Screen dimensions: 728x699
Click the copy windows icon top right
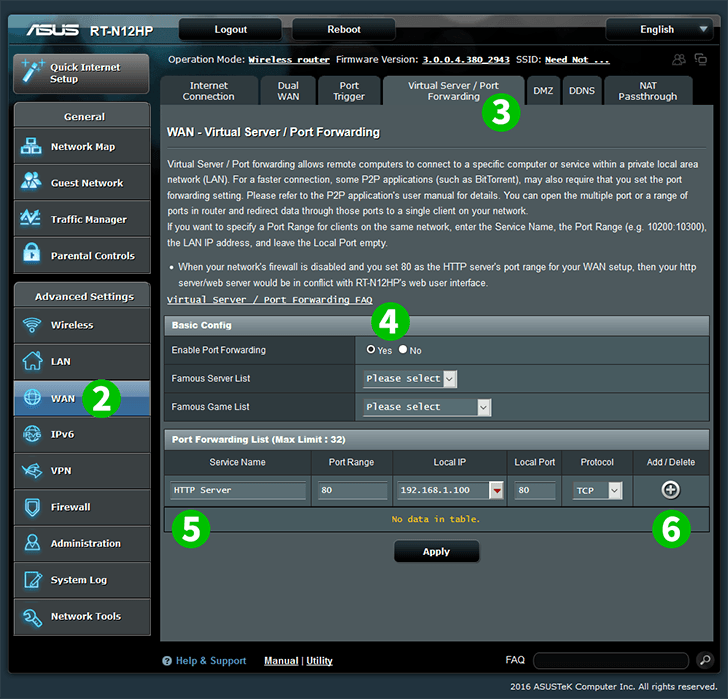(x=701, y=59)
